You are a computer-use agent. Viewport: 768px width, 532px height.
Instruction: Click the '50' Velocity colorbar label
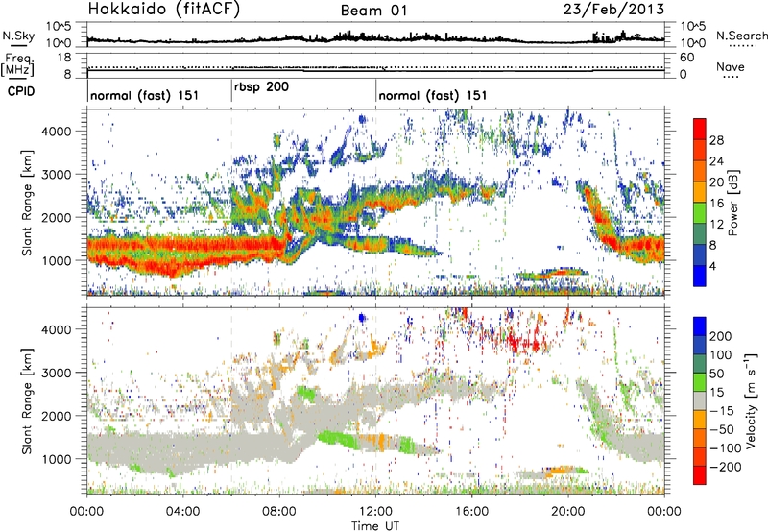point(716,374)
